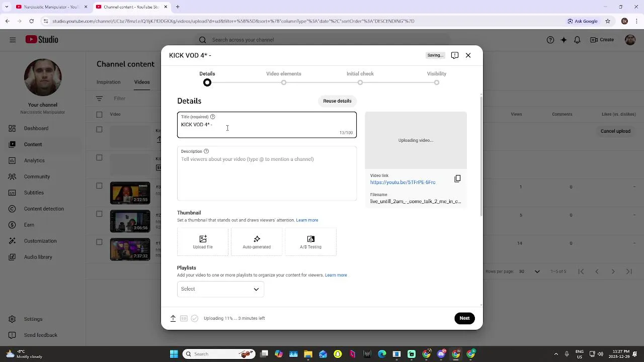Select checkbox for first uploading video row
Viewport: 644px width, 362px height.
[x=99, y=129]
